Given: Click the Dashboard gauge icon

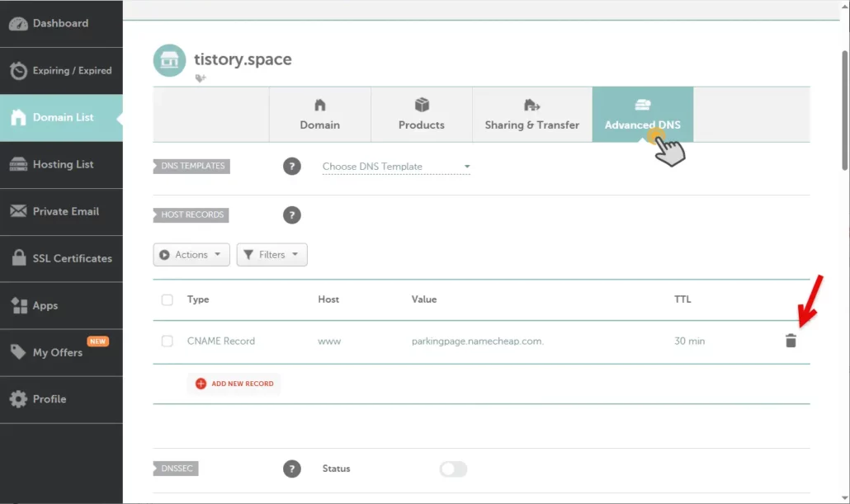Looking at the screenshot, I should click(x=18, y=24).
